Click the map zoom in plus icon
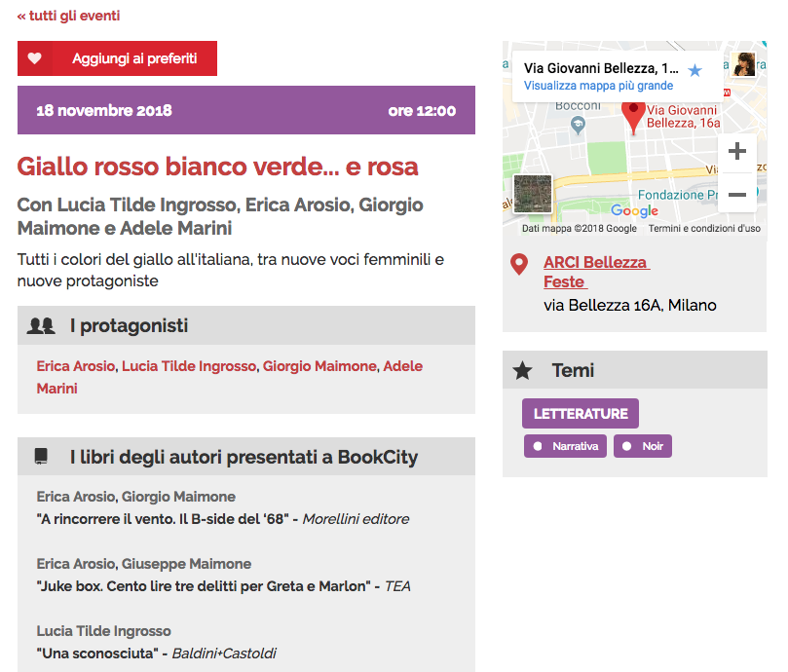Image resolution: width=788 pixels, height=672 pixels. click(737, 151)
